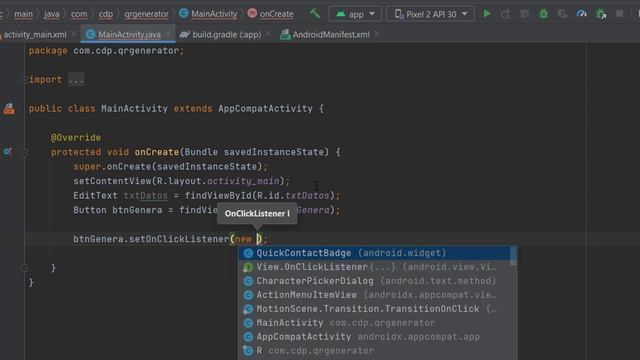Open the app run configuration dropdown

click(x=355, y=14)
